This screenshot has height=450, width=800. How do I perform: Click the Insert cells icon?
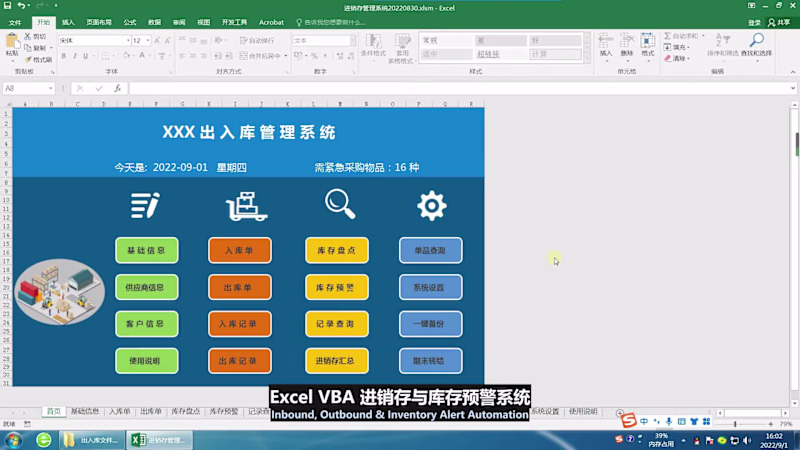(606, 41)
